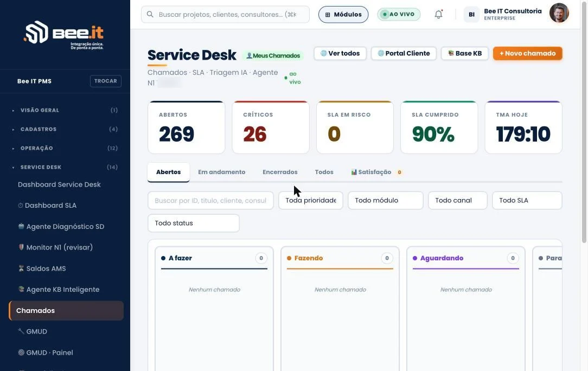The width and height of the screenshot is (588, 371).
Task: Open the Todo status dropdown
Action: 194,223
